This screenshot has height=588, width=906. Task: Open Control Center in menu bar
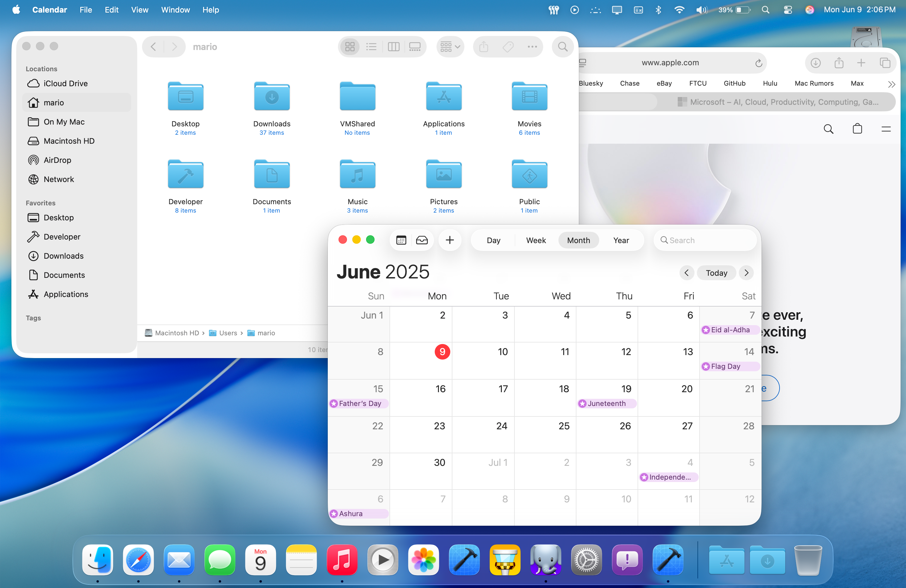[788, 10]
